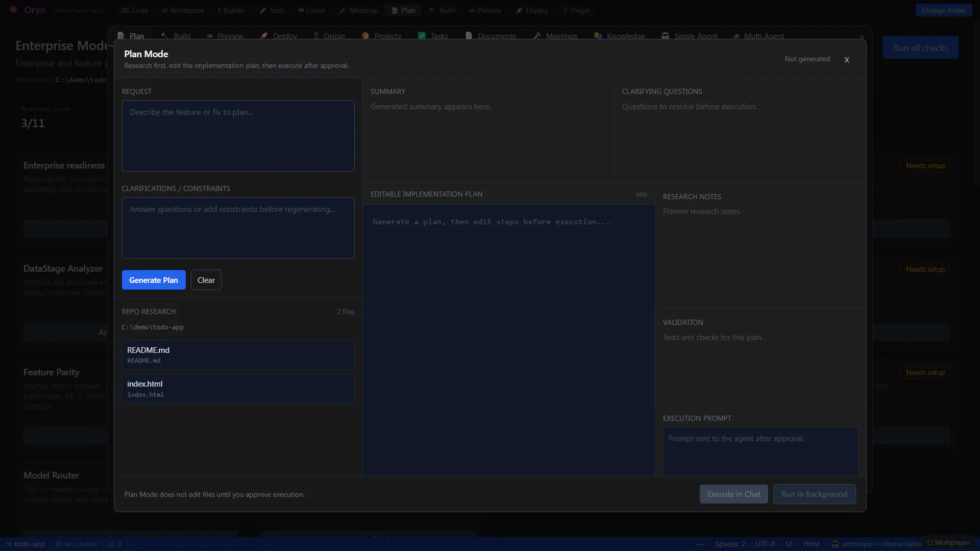Open Single Agent tab in second tab row
Screen dimensions: 980x551
(x=690, y=36)
